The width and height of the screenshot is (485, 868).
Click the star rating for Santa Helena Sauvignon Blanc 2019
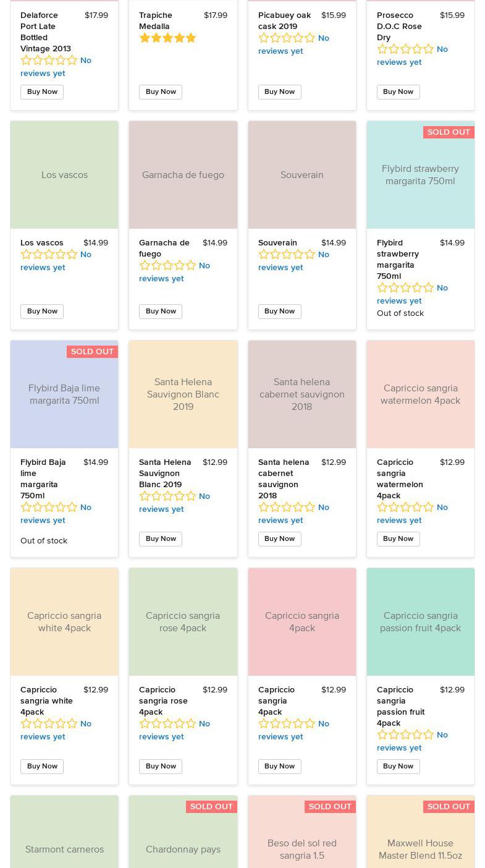tap(167, 496)
